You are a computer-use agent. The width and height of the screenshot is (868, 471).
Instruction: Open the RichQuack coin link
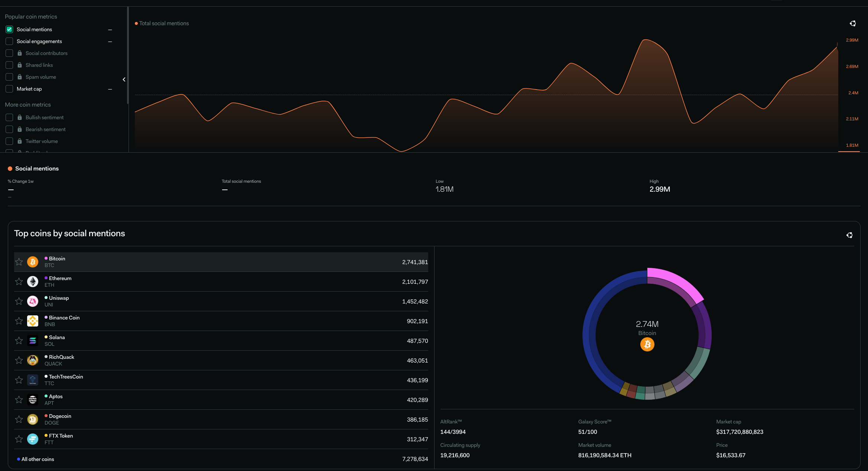click(61, 357)
